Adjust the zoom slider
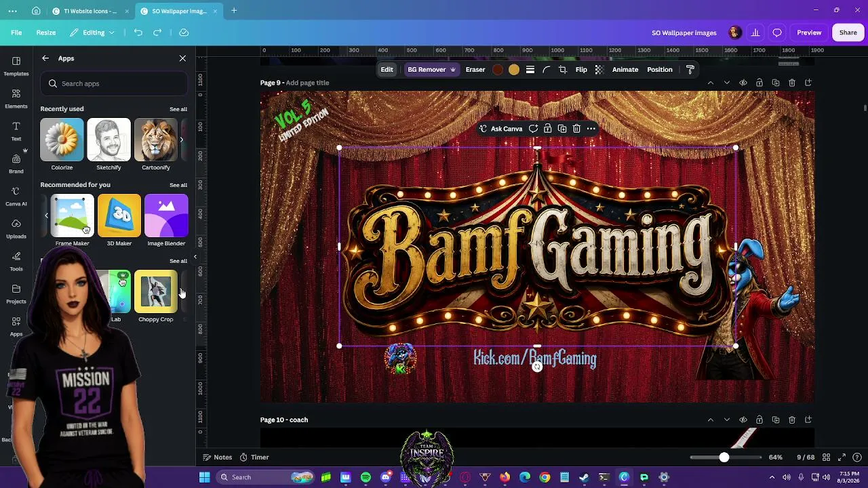Viewport: 868px width, 488px height. point(724,457)
